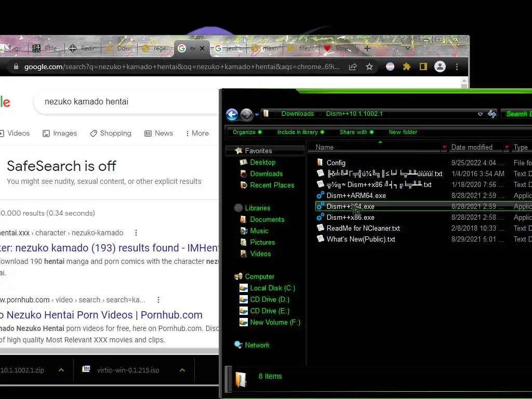Image resolution: width=532 pixels, height=399 pixels.
Task: Expand options for virtio-win-0.1.215.iso download
Action: pos(182,370)
